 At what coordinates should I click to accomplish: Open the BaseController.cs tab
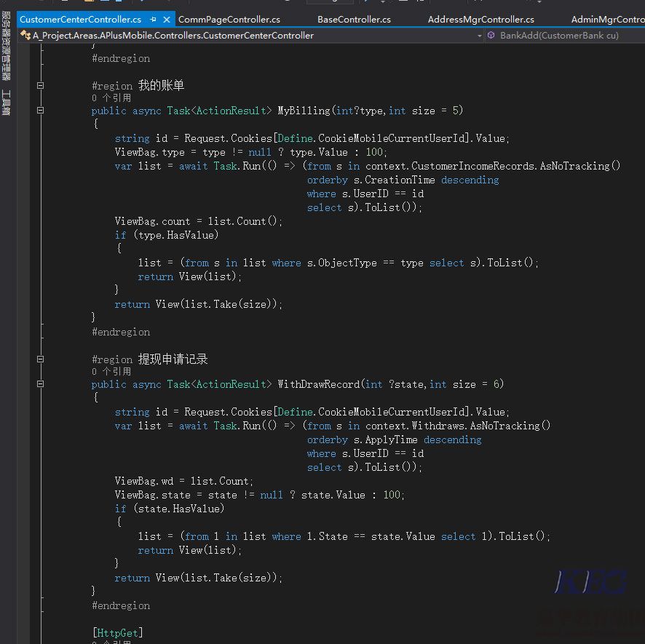355,20
